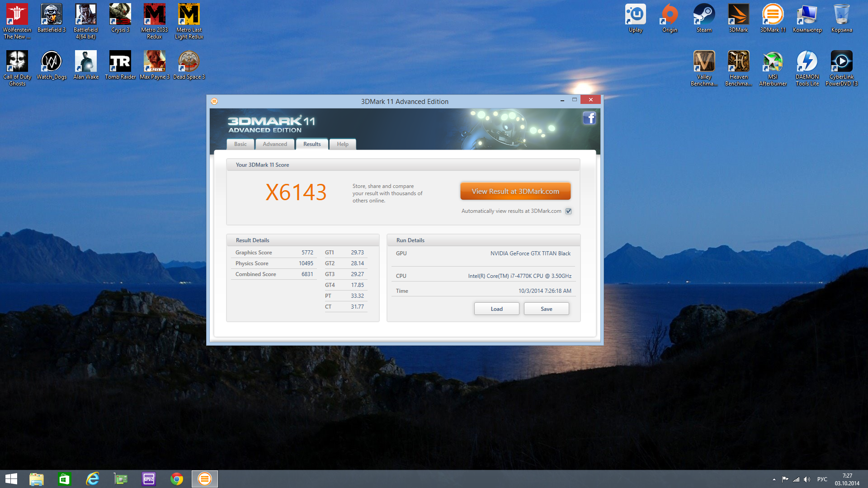Open CPU-Z from the taskbar
Screen dimensions: 868x488
(149, 479)
